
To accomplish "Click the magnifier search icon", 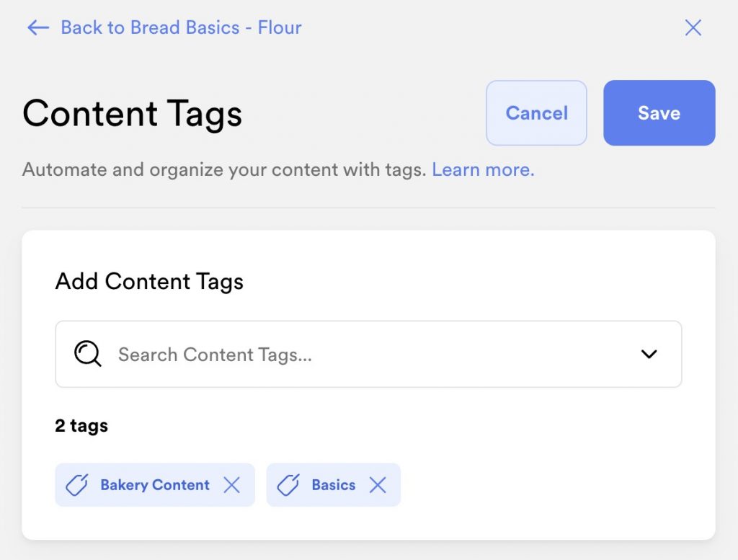I will [87, 355].
